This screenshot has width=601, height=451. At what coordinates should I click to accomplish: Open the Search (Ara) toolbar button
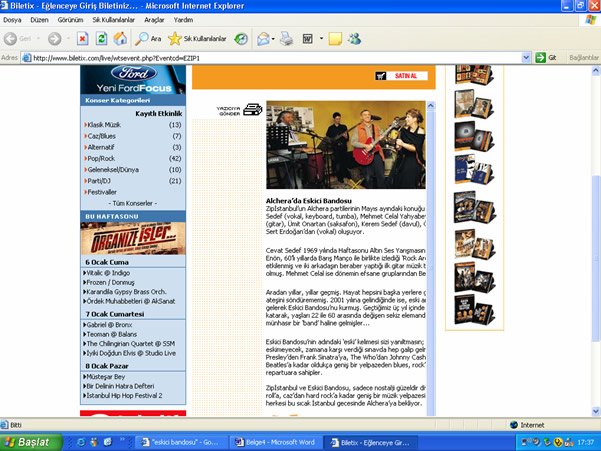[x=148, y=39]
